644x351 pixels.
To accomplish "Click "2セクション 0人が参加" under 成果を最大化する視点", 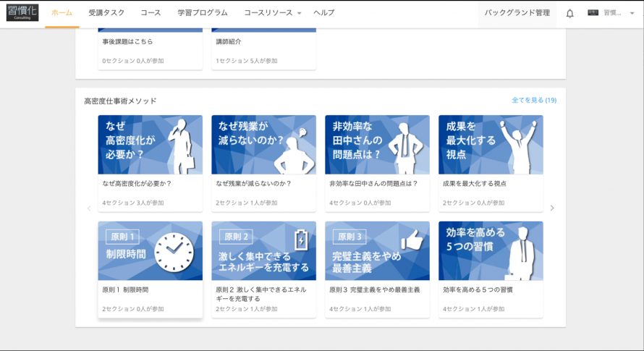I will click(473, 203).
